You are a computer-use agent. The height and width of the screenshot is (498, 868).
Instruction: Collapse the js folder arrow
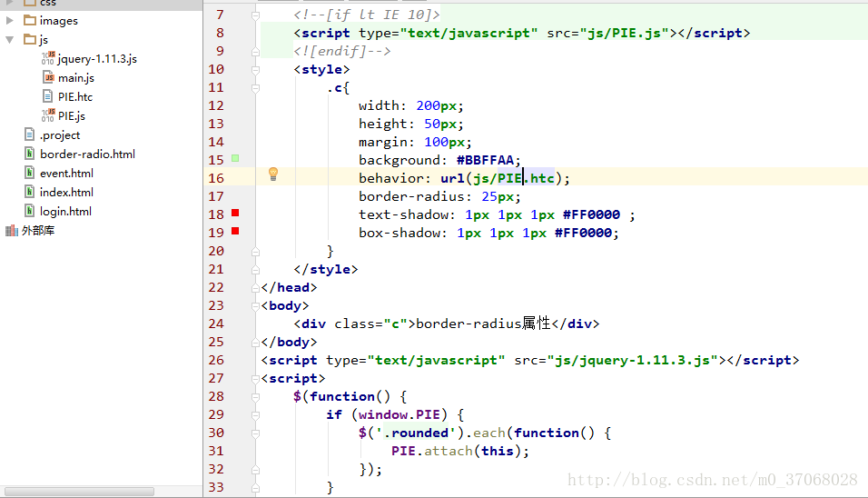pos(9,40)
